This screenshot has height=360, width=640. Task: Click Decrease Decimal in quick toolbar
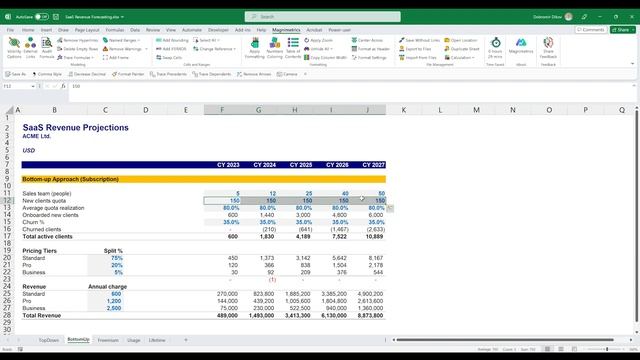[87, 74]
